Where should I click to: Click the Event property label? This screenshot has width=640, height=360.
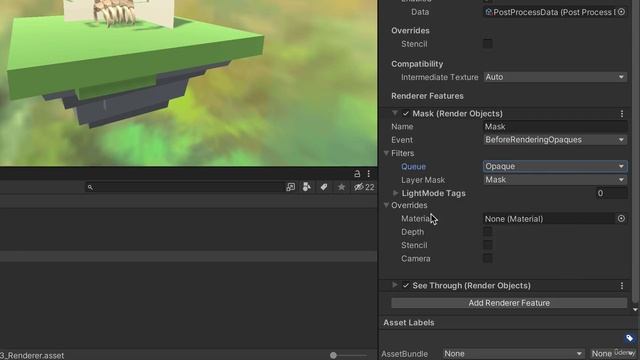(x=402, y=140)
